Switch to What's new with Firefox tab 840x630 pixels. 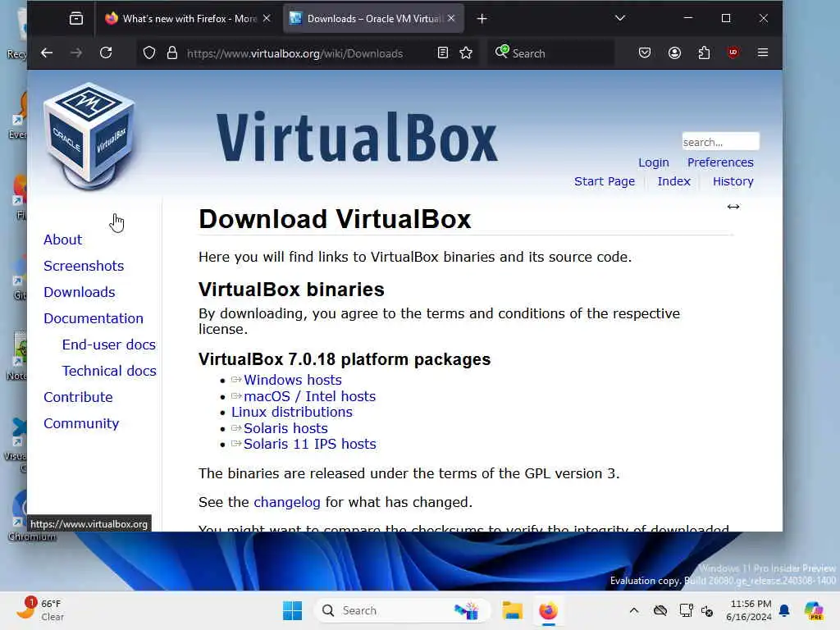[189, 19]
